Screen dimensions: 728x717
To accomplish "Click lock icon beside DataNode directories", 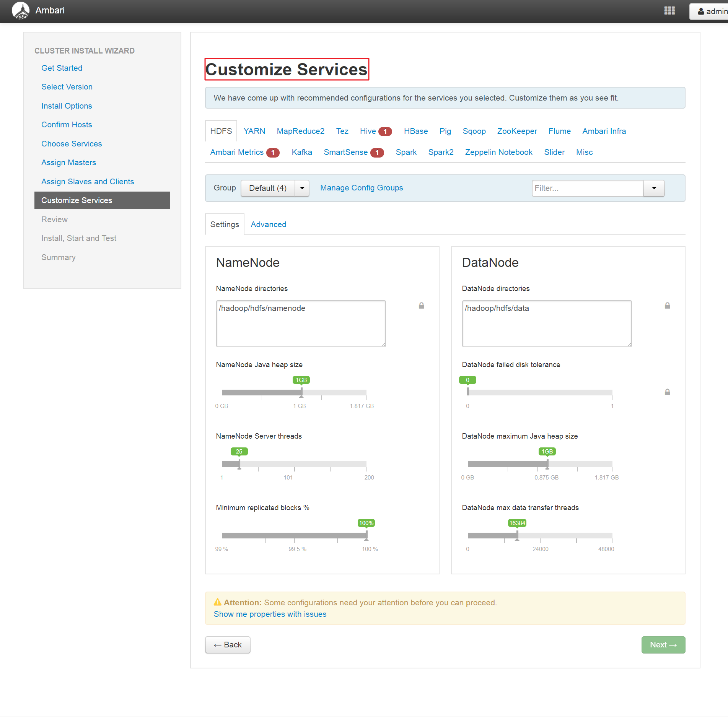I will (667, 306).
